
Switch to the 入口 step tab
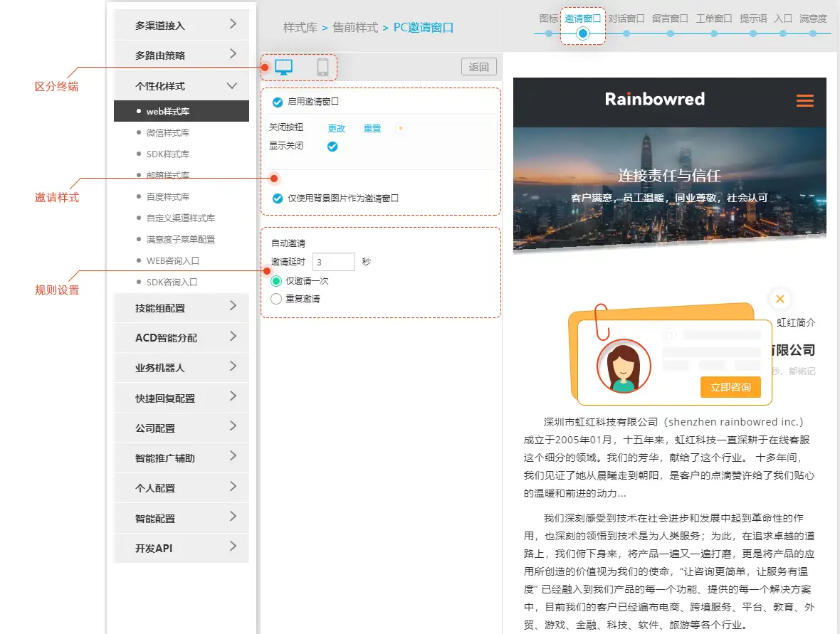click(783, 19)
